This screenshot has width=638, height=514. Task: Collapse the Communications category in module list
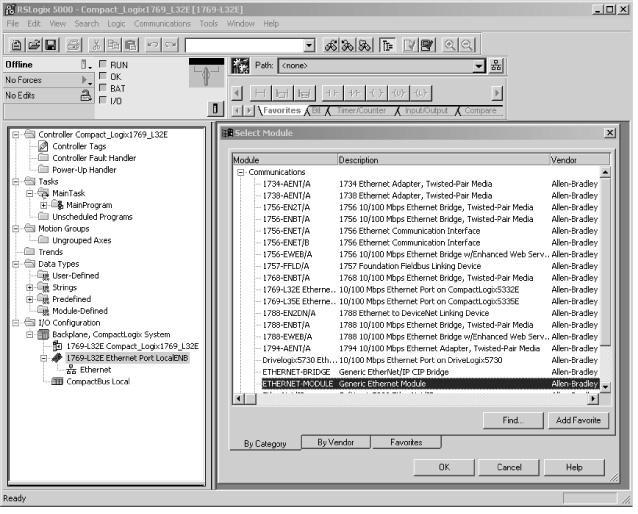pos(240,172)
